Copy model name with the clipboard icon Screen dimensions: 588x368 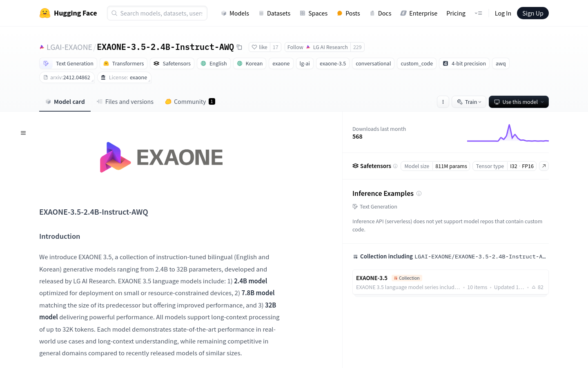coord(239,47)
